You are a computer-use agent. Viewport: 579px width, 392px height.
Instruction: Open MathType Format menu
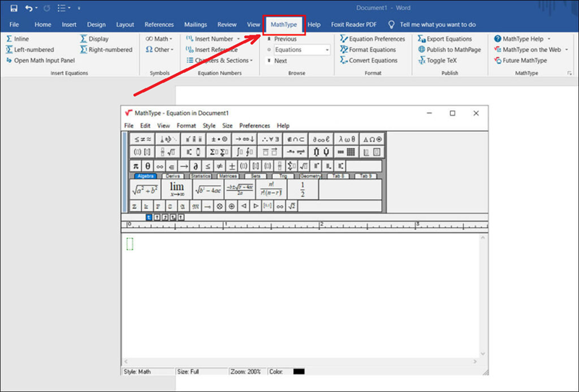(186, 126)
